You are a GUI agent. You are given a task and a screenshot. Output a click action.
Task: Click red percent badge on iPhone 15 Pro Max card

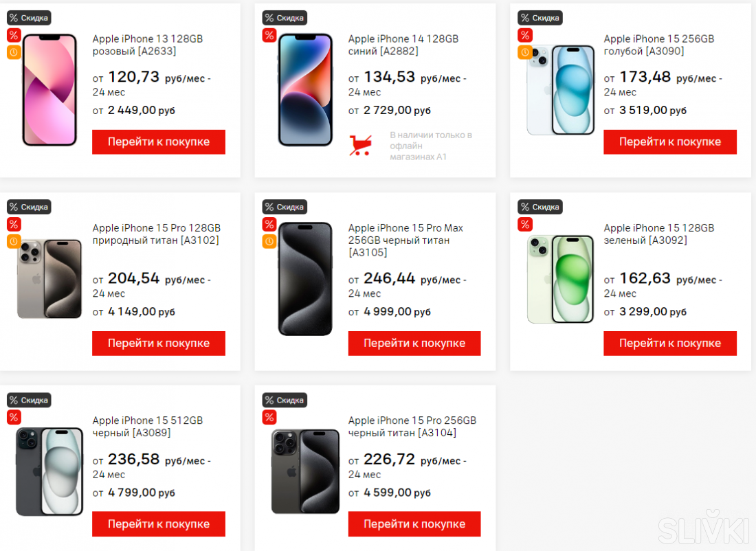tap(269, 224)
